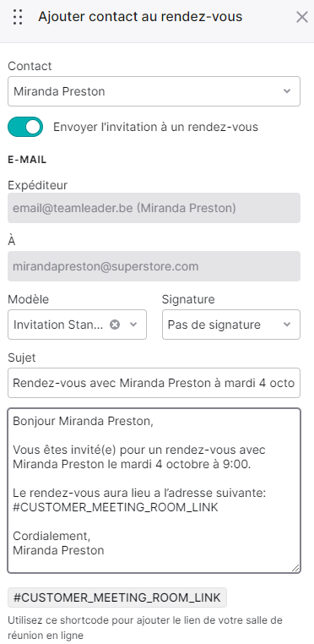
Task: Click into the Sujet input field
Action: click(154, 383)
